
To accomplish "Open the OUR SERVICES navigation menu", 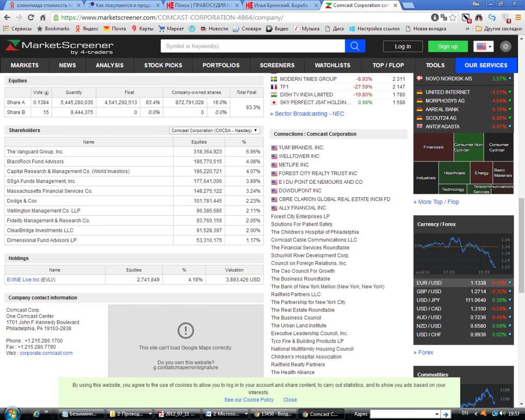I will tap(486, 65).
